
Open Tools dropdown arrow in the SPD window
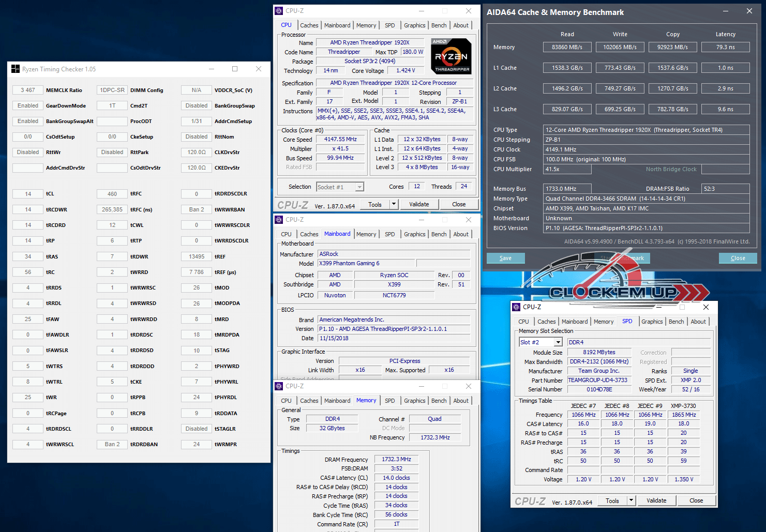click(x=631, y=500)
